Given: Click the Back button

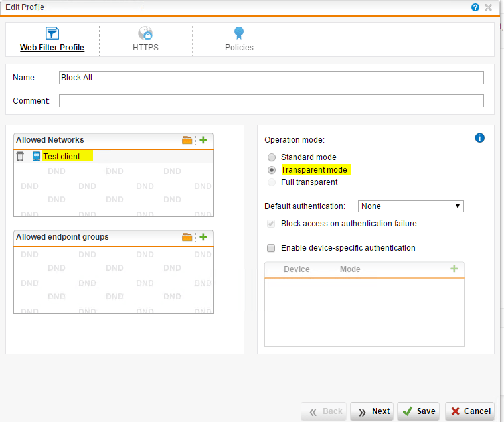Looking at the screenshot, I should tap(323, 411).
